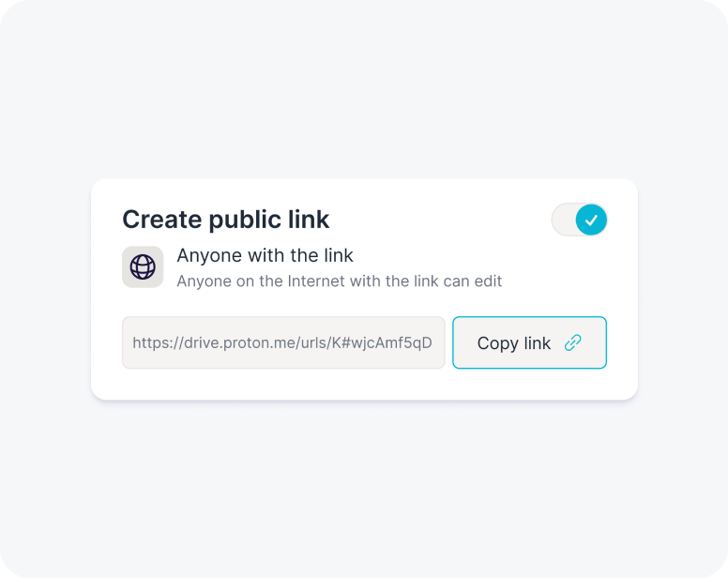
Task: Click the Create public link heading
Action: point(225,220)
